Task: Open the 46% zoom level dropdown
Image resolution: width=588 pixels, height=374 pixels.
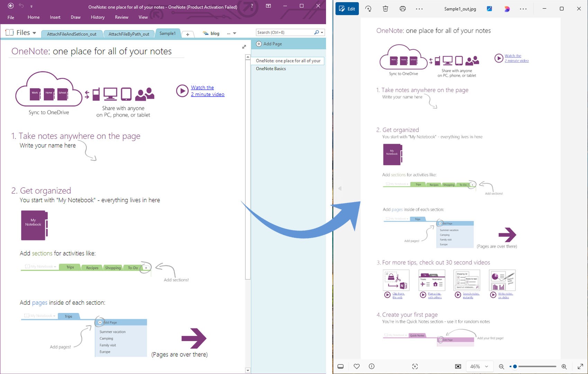Action: (479, 366)
